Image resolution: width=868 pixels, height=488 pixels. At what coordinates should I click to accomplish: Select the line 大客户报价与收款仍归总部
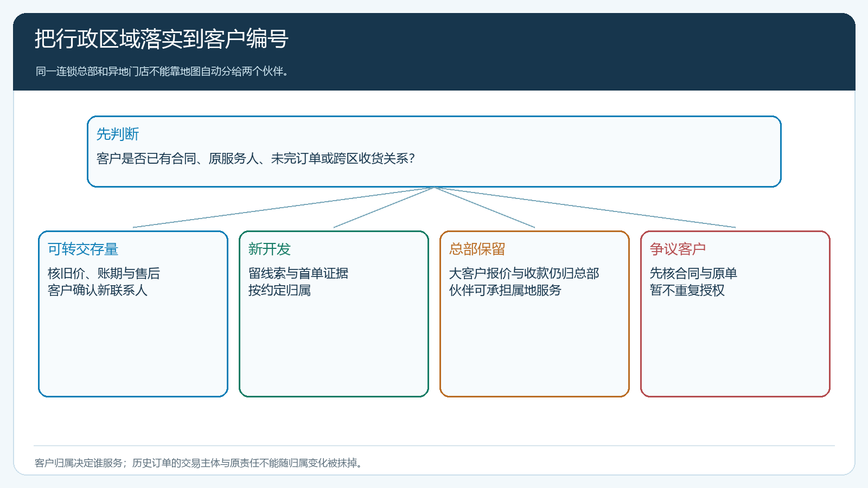click(x=524, y=273)
